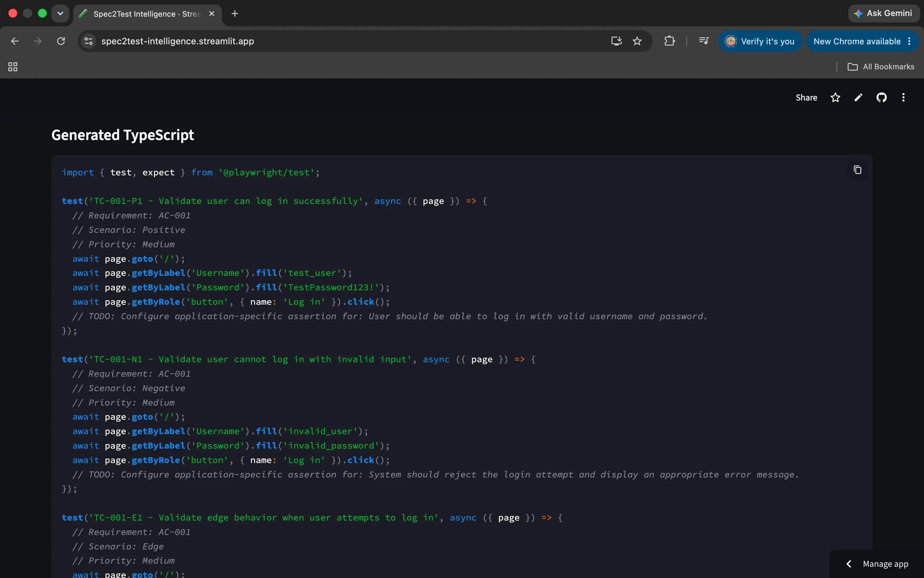Favorite the app with the Streamlit star icon

(835, 98)
